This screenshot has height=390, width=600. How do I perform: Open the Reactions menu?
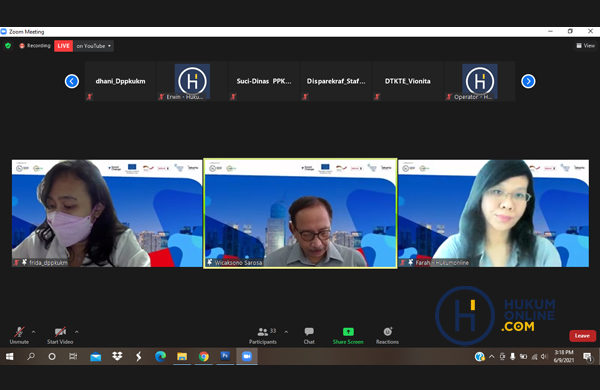[x=387, y=335]
